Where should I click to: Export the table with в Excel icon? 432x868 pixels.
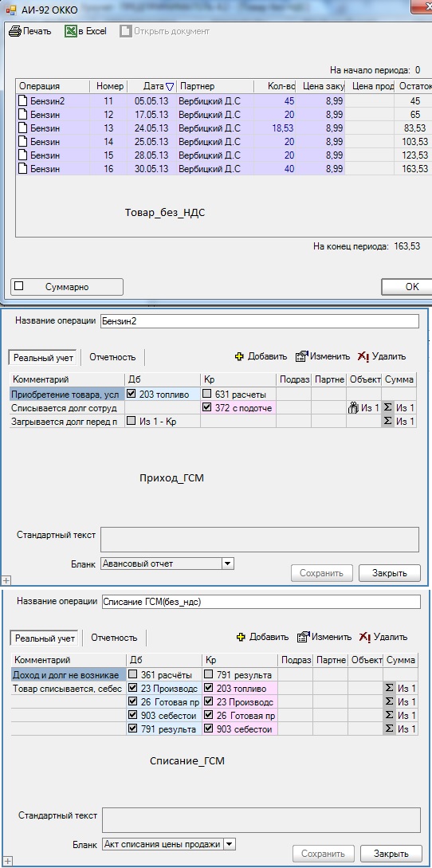point(70,32)
